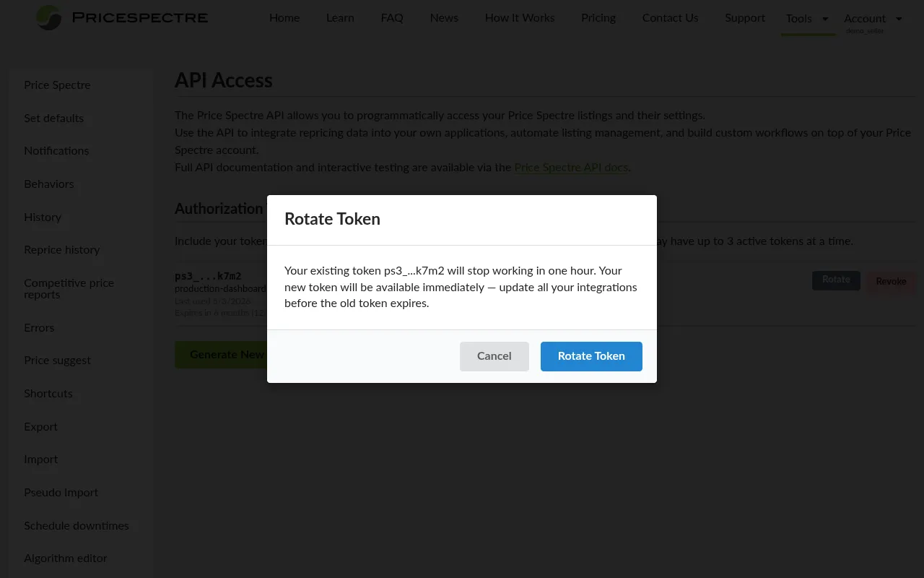Viewport: 924px width, 578px height.
Task: Open Price suggest in the sidebar
Action: pos(58,361)
